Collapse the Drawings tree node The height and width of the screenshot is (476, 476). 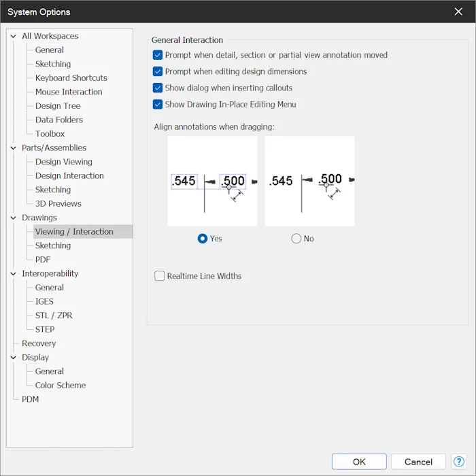(13, 218)
